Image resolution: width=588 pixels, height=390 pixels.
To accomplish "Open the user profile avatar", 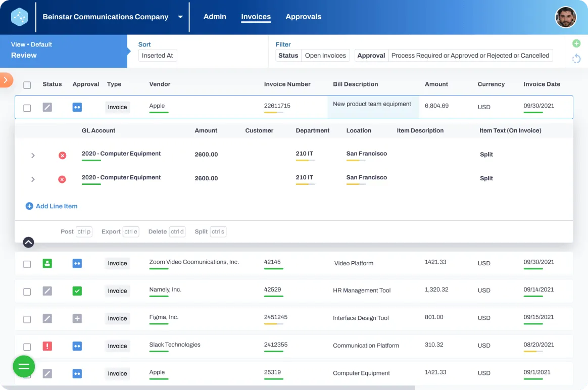I will (x=565, y=17).
